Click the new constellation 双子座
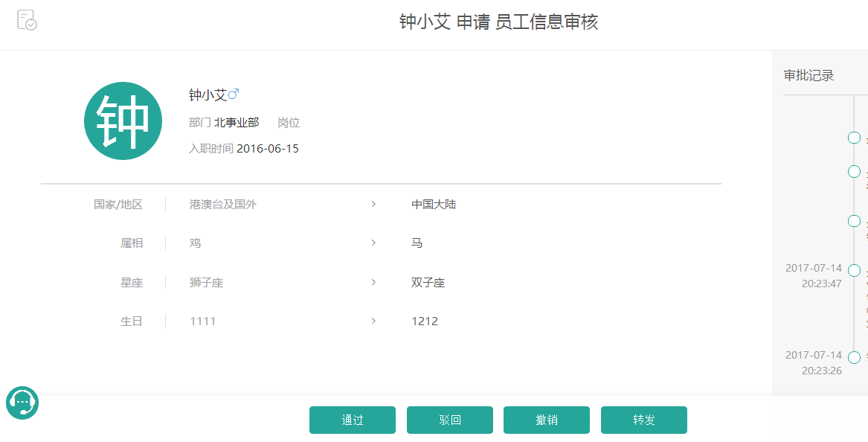 pos(428,283)
